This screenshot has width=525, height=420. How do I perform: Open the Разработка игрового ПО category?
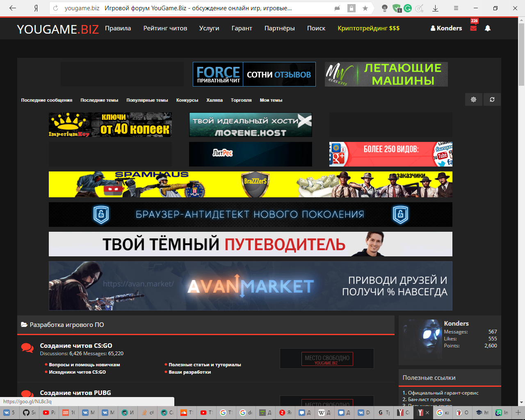pos(67,325)
